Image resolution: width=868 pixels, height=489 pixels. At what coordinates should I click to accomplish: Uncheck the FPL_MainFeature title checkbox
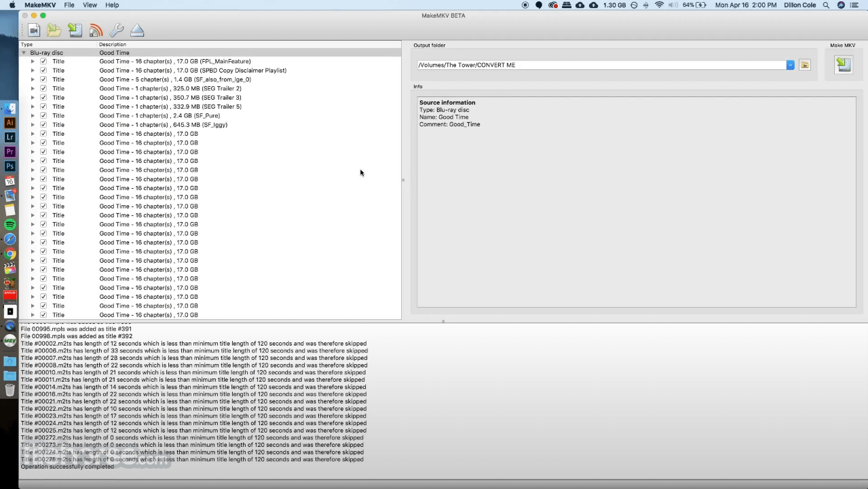[x=43, y=61]
